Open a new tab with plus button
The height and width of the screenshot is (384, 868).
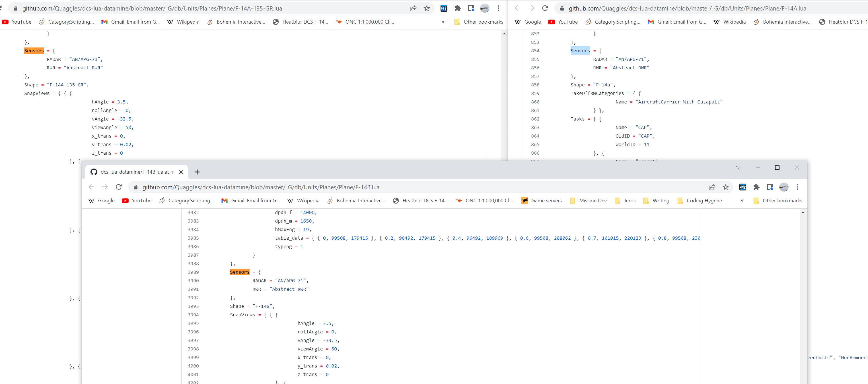point(197,172)
